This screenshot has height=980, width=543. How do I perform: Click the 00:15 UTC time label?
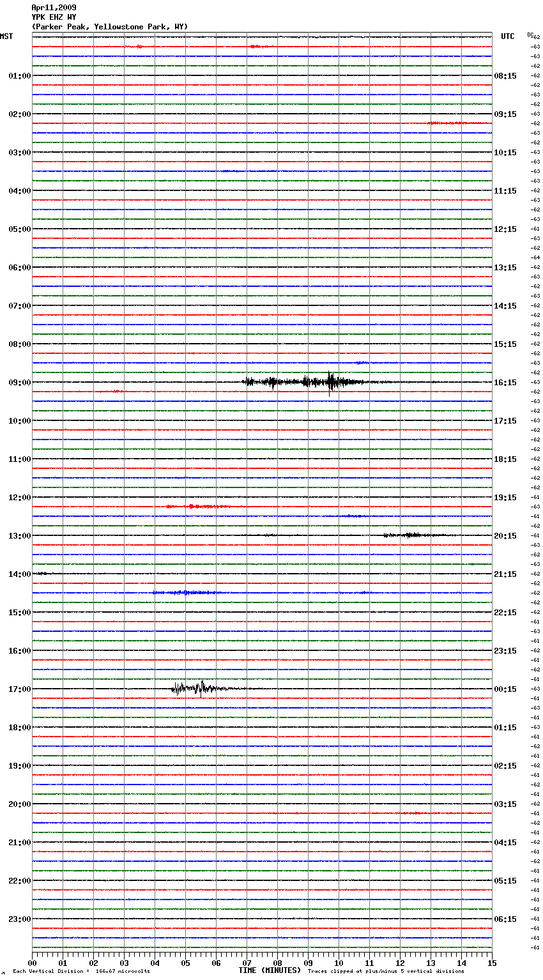505,689
